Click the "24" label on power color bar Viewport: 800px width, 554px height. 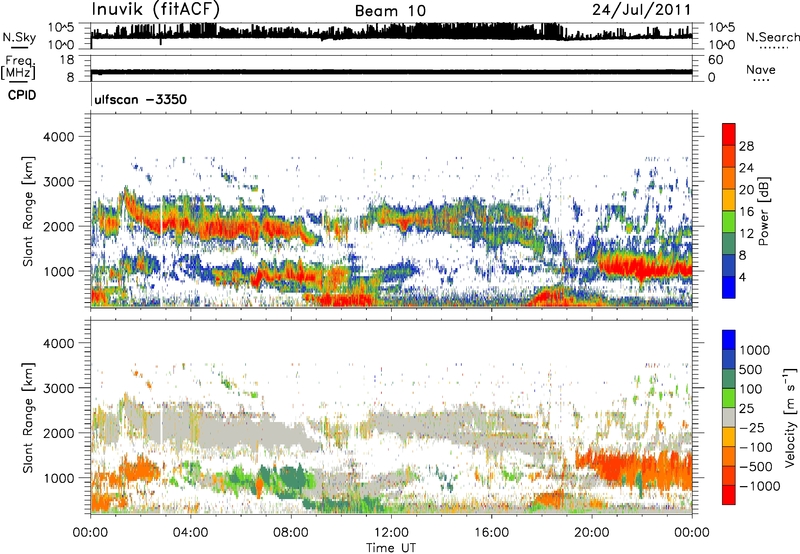[746, 168]
